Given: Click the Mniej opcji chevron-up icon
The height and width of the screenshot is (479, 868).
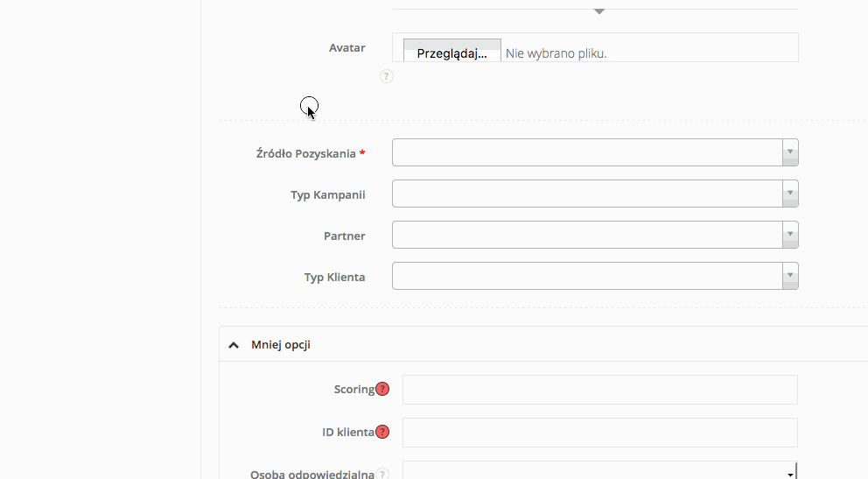Looking at the screenshot, I should 234,345.
